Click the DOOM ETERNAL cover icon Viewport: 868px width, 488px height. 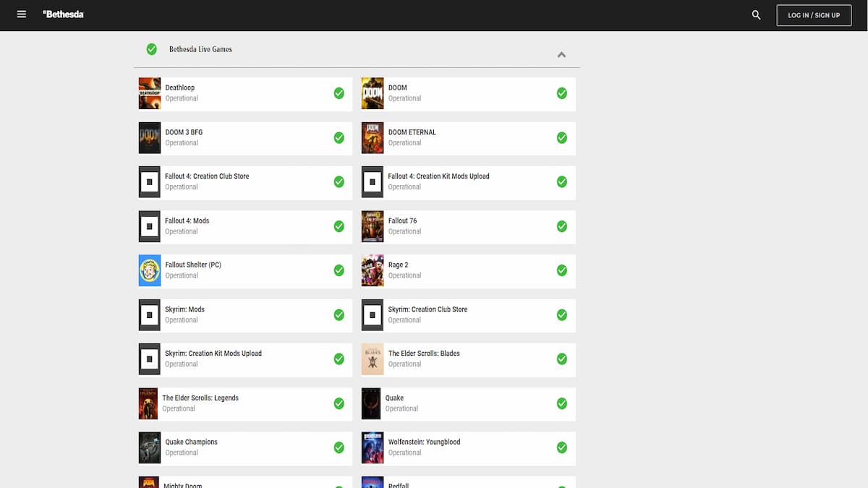click(x=373, y=137)
